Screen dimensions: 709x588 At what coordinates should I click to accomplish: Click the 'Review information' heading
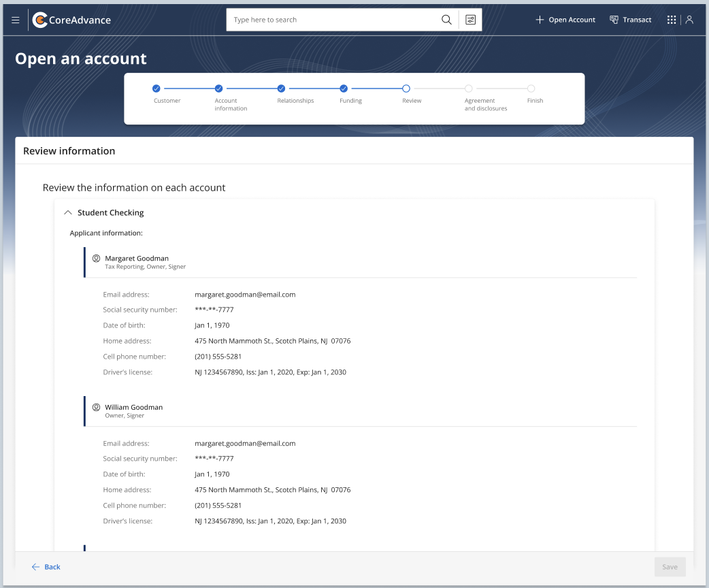pyautogui.click(x=69, y=151)
